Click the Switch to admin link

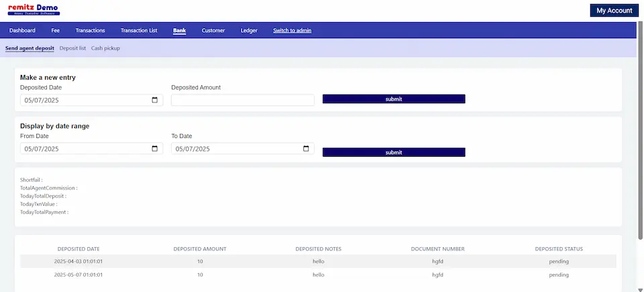click(292, 30)
